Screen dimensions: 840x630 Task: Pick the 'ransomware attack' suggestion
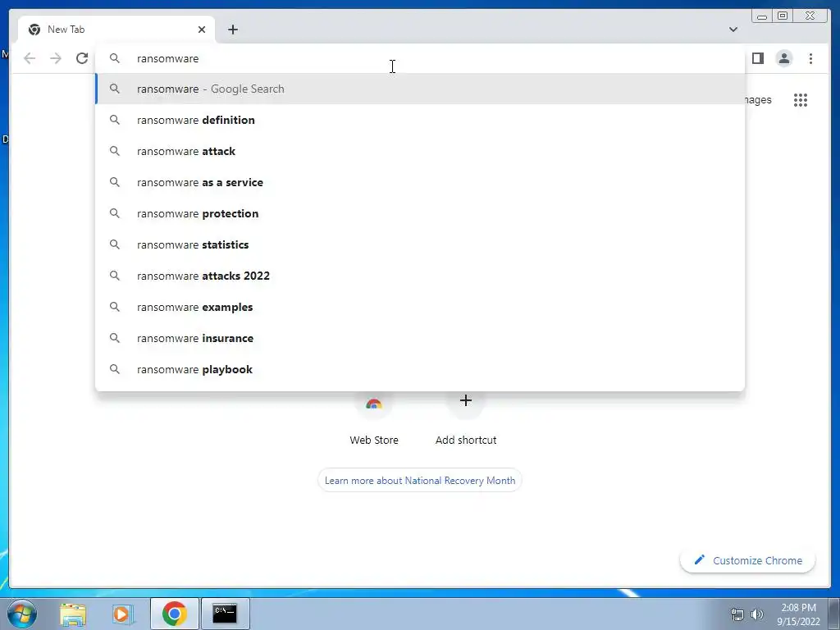click(420, 151)
